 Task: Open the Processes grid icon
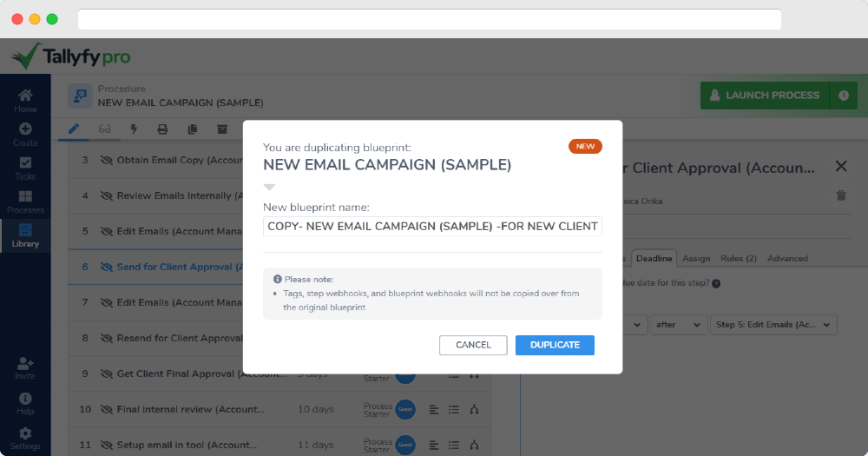click(x=25, y=202)
